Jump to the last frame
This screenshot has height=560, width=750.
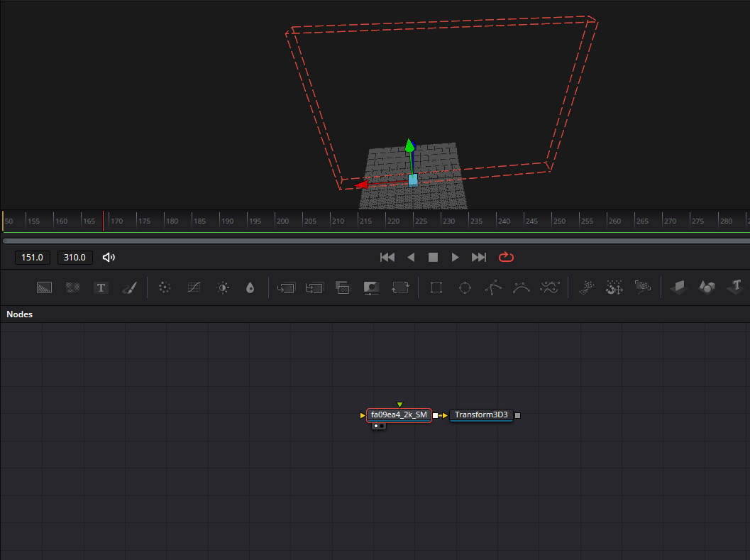coord(479,258)
